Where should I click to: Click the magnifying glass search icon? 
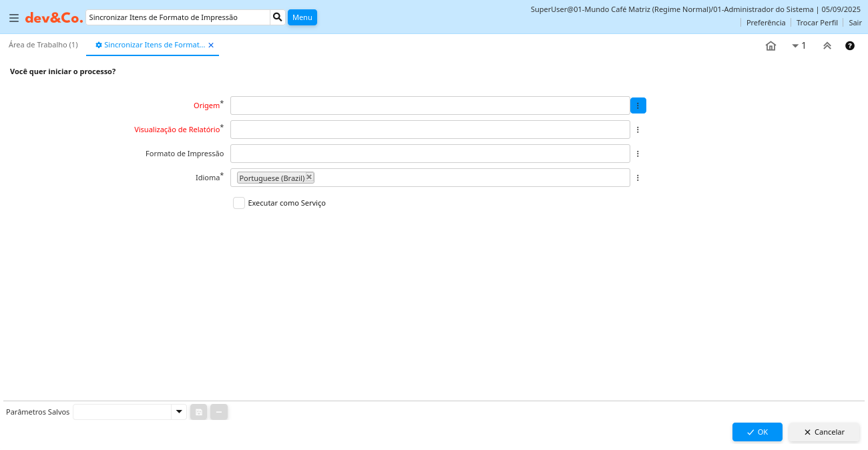click(278, 17)
